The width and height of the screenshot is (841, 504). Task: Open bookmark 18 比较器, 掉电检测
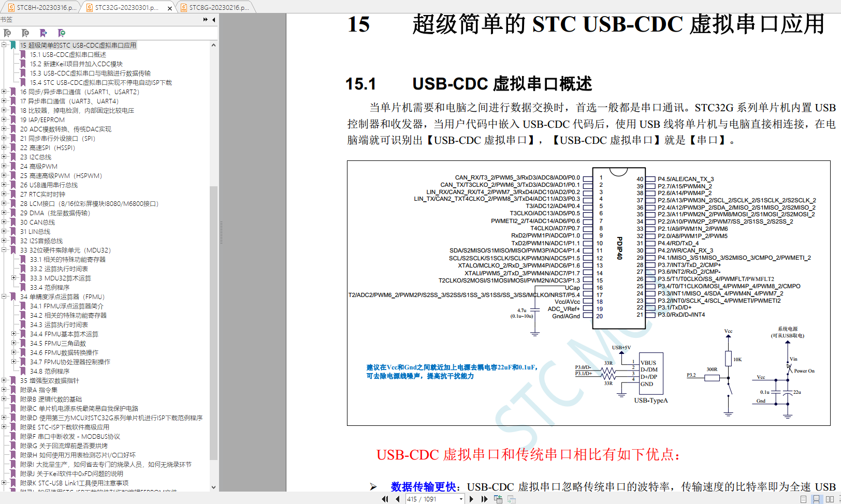point(77,111)
